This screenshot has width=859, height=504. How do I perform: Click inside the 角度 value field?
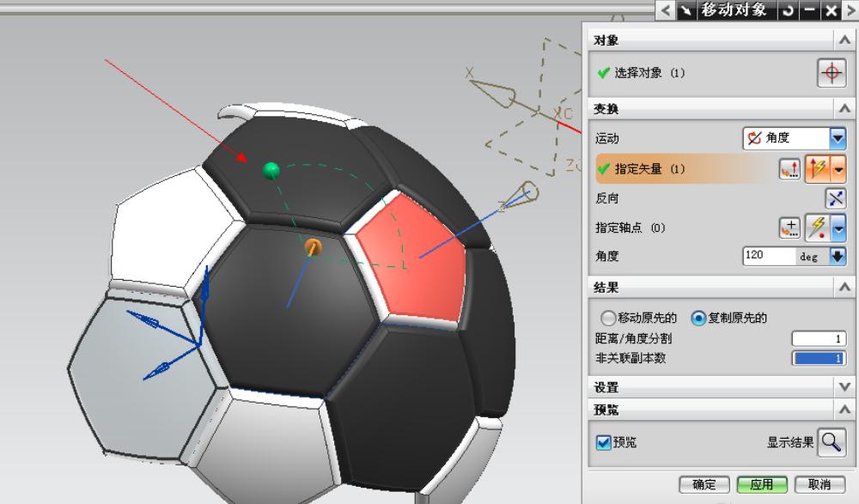768,256
